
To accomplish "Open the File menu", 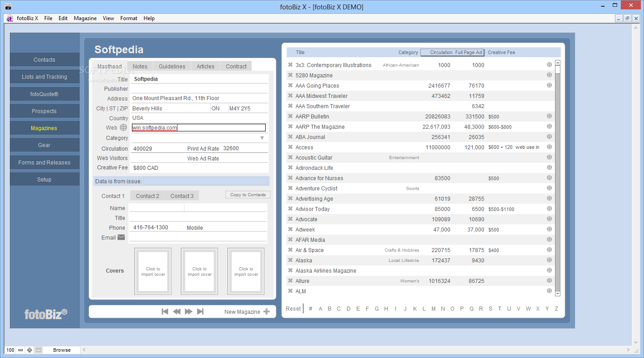I will (x=48, y=18).
